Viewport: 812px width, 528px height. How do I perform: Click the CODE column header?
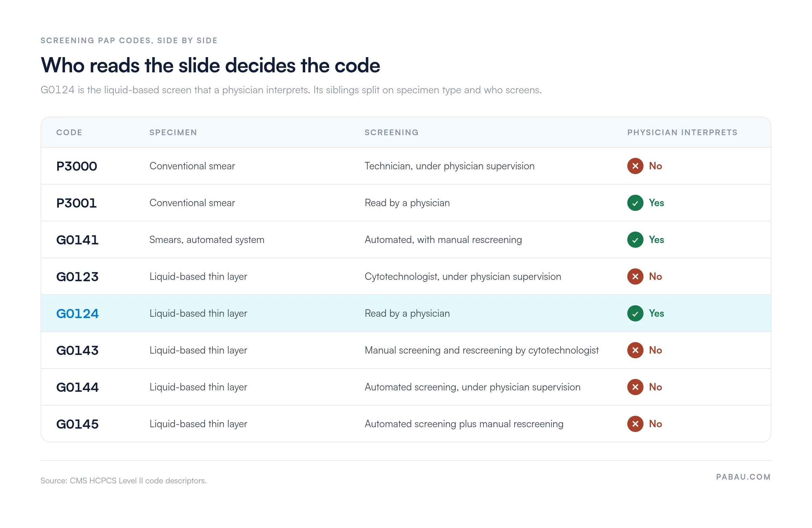pyautogui.click(x=69, y=132)
